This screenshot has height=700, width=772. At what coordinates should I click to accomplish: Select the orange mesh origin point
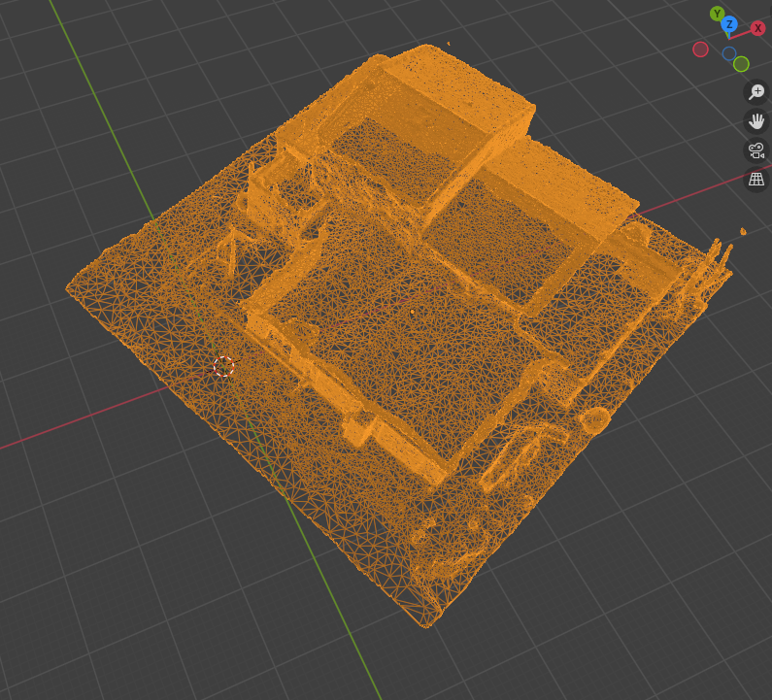(413, 312)
